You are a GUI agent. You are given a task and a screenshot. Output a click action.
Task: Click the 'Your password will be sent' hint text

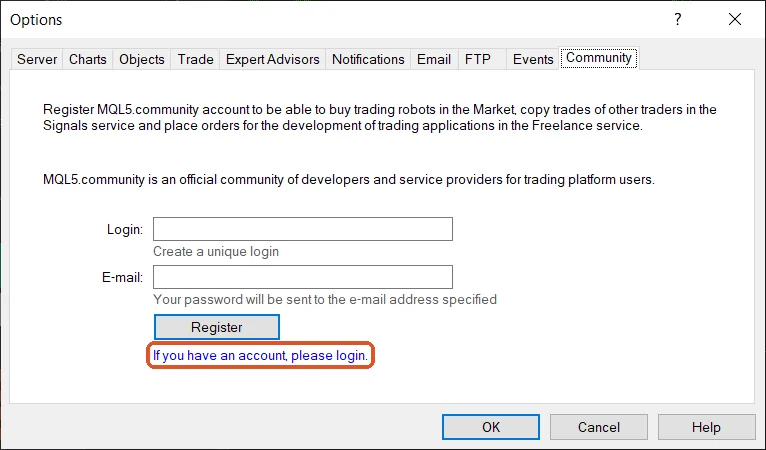[x=325, y=299]
